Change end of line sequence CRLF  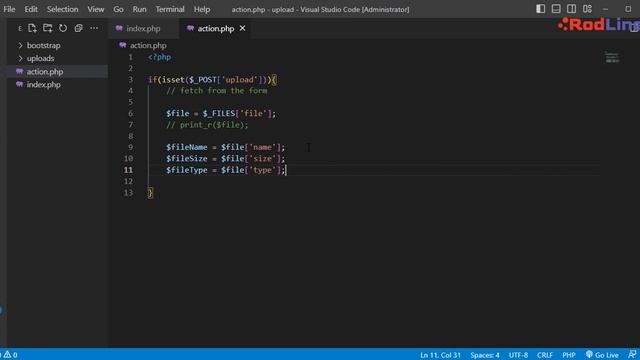[x=544, y=355]
